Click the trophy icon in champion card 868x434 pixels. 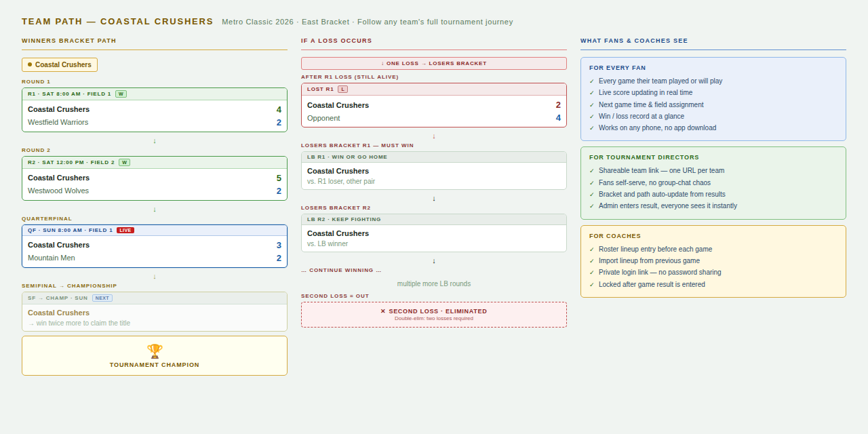155,351
